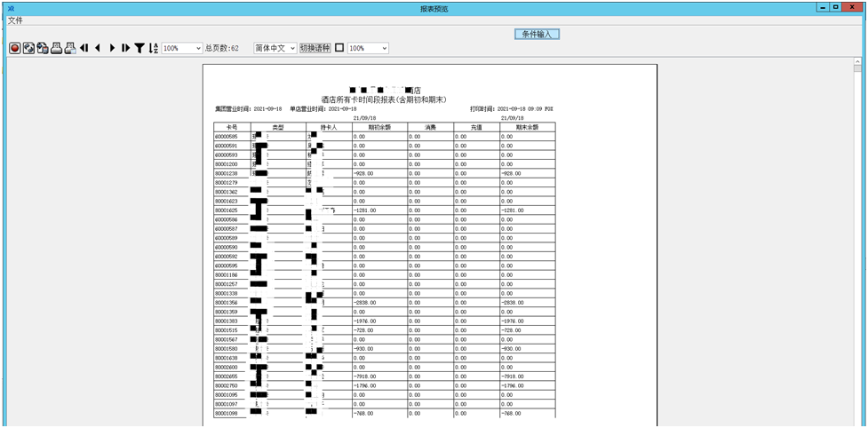This screenshot has width=868, height=428.
Task: Click the 期末余额 column header
Action: [x=528, y=127]
